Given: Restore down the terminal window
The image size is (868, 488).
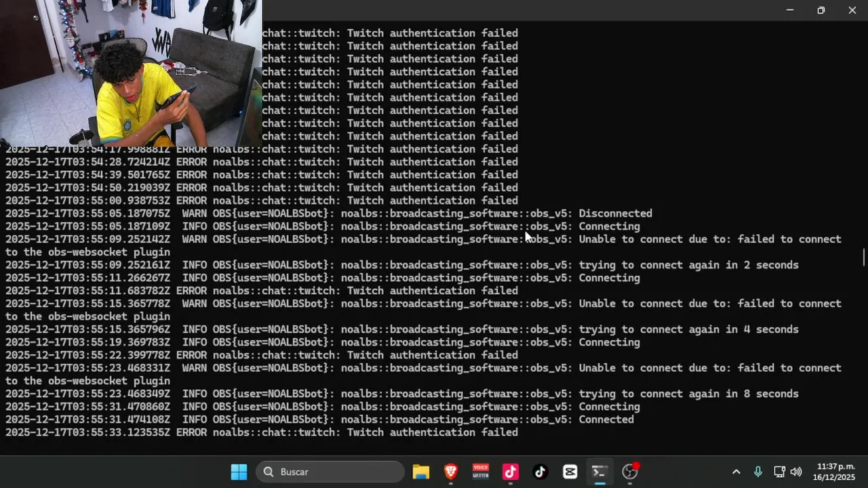Looking at the screenshot, I should (821, 10).
